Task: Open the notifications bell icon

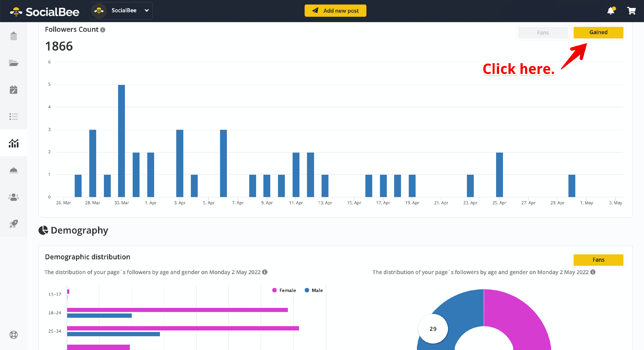Action: tap(611, 11)
